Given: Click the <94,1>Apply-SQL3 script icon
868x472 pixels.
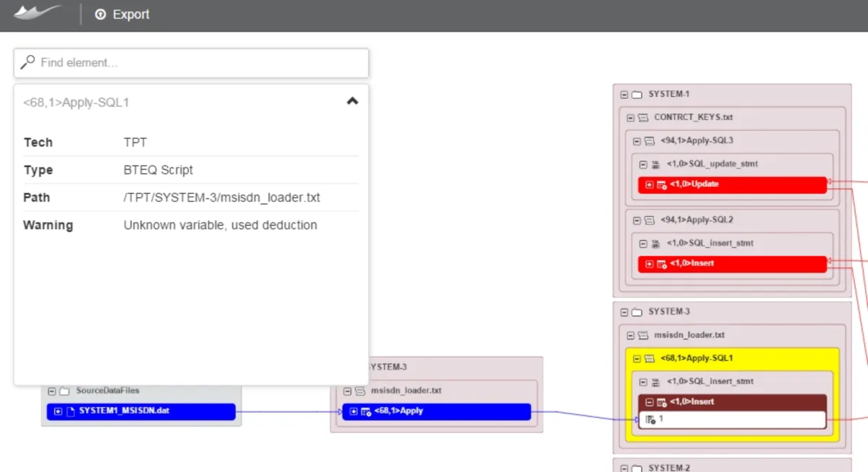Looking at the screenshot, I should [649, 141].
